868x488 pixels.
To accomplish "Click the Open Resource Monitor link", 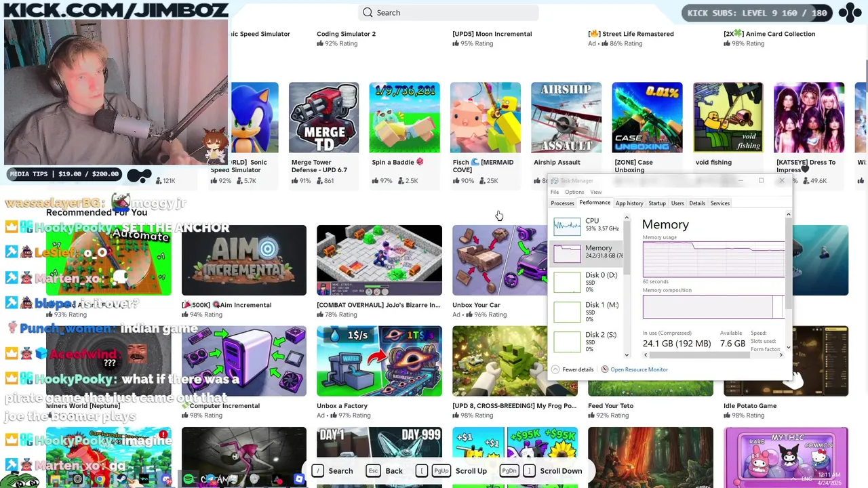I will pyautogui.click(x=639, y=369).
